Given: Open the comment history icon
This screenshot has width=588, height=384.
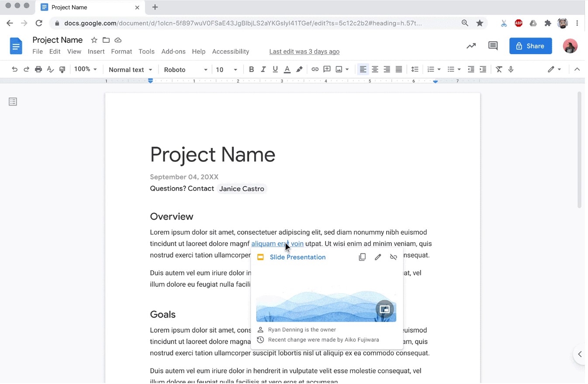Looking at the screenshot, I should 493,46.
